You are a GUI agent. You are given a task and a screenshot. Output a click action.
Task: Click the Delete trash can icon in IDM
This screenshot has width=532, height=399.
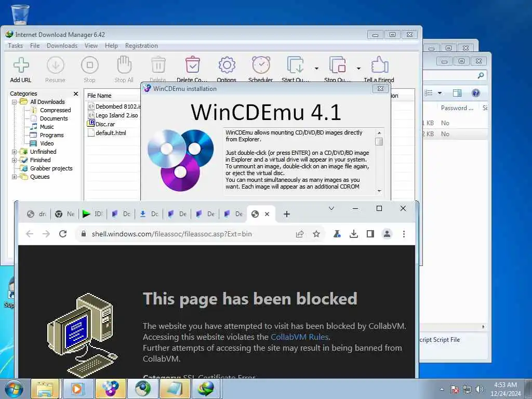coord(158,65)
